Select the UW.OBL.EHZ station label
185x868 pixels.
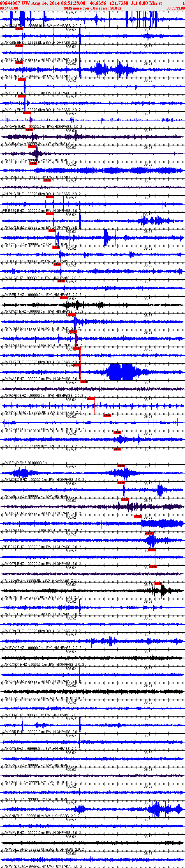click(x=13, y=43)
